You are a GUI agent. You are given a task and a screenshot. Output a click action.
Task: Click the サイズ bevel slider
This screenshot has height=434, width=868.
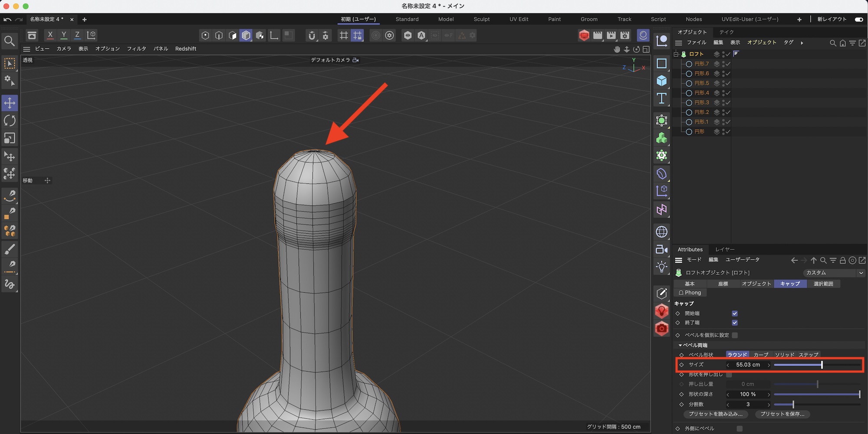(x=817, y=365)
